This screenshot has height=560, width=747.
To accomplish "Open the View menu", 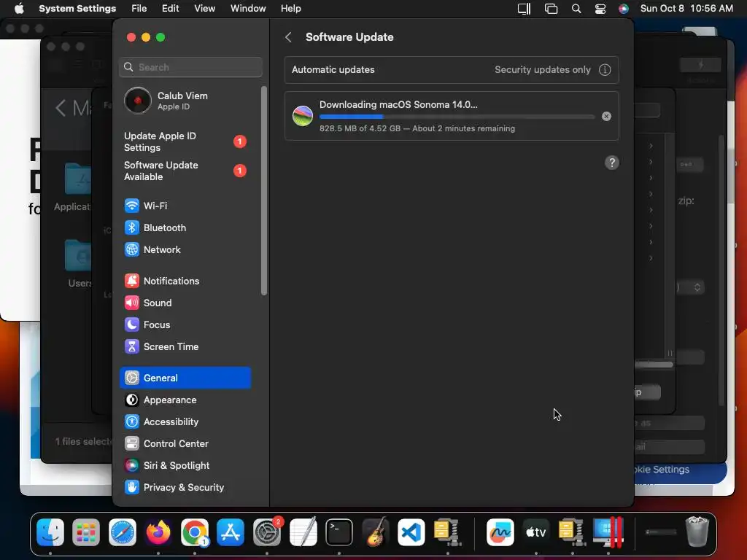I will coord(204,9).
